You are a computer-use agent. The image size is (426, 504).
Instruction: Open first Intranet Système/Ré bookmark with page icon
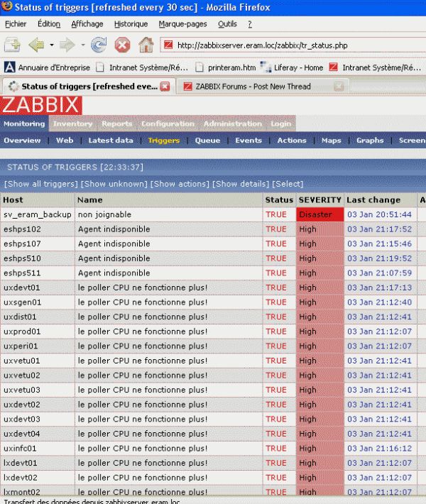(x=142, y=67)
